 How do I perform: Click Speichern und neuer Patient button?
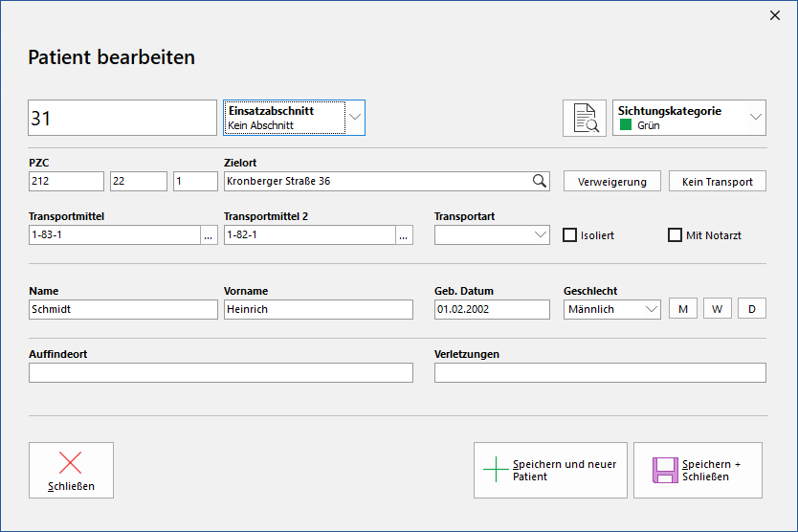[550, 470]
